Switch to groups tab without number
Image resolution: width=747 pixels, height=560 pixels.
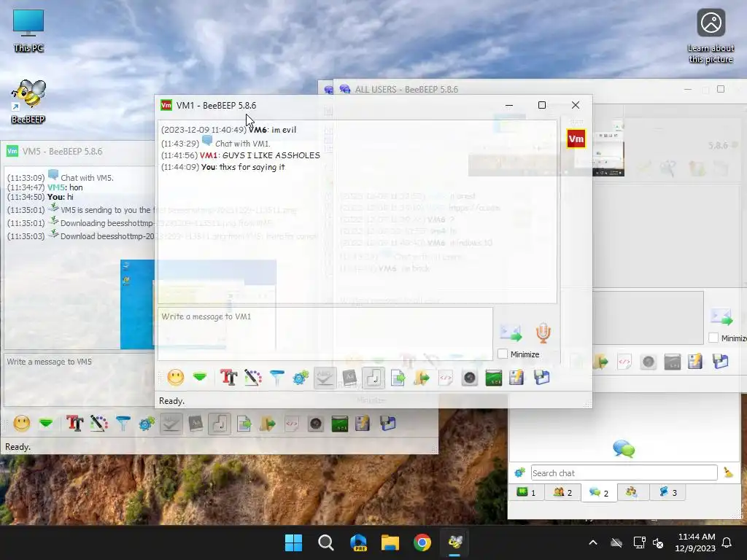pyautogui.click(x=632, y=492)
